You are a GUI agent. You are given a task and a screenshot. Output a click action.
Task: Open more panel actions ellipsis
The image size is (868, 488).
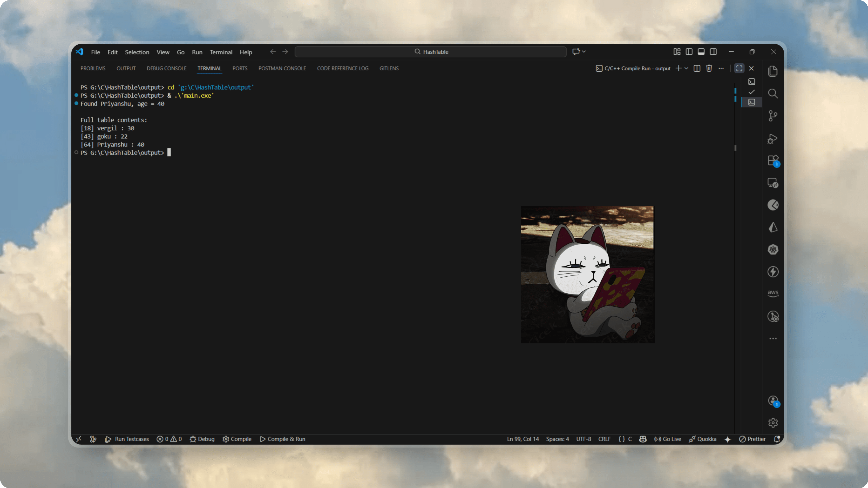[721, 68]
